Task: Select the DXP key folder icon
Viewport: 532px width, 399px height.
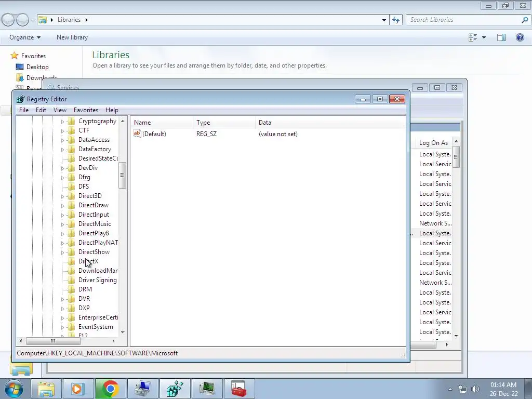Action: point(71,308)
